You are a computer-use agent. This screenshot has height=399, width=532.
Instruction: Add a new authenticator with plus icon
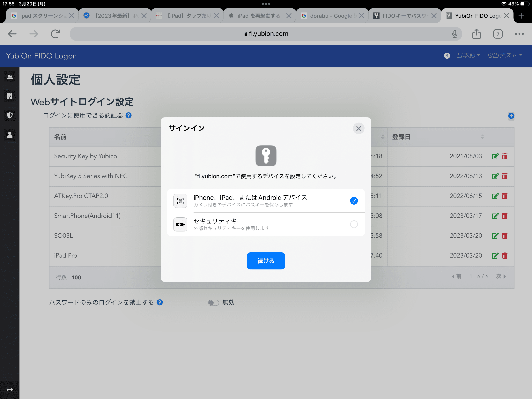click(511, 116)
